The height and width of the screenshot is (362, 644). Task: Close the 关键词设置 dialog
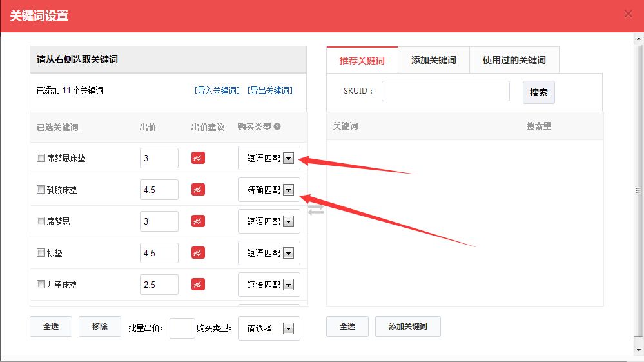tap(629, 14)
